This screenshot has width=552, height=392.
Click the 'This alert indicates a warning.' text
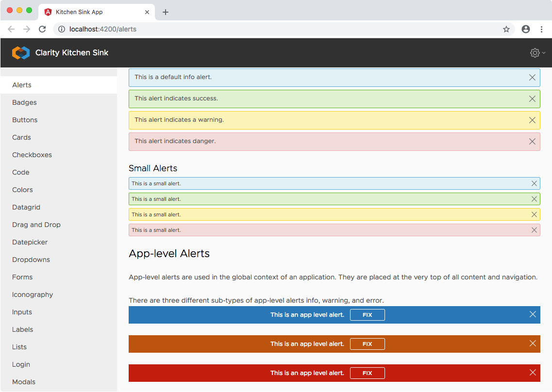pos(179,120)
